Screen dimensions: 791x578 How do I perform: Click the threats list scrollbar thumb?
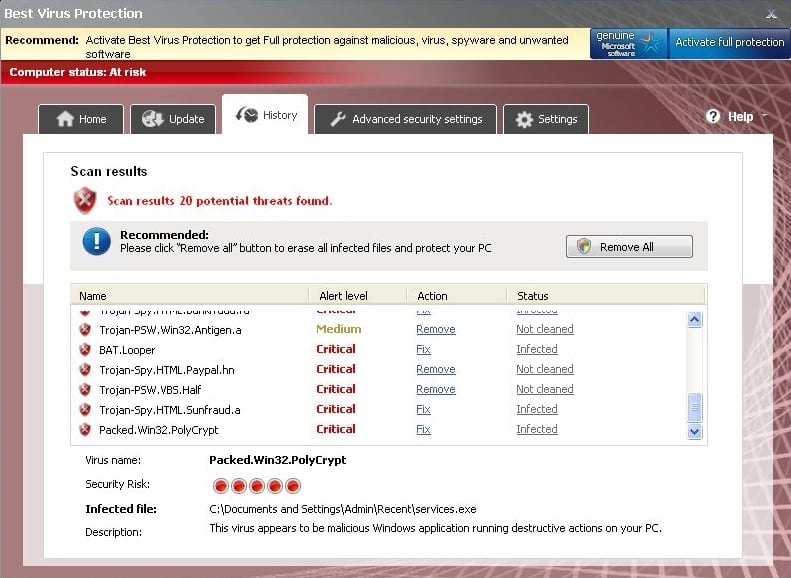tap(695, 407)
